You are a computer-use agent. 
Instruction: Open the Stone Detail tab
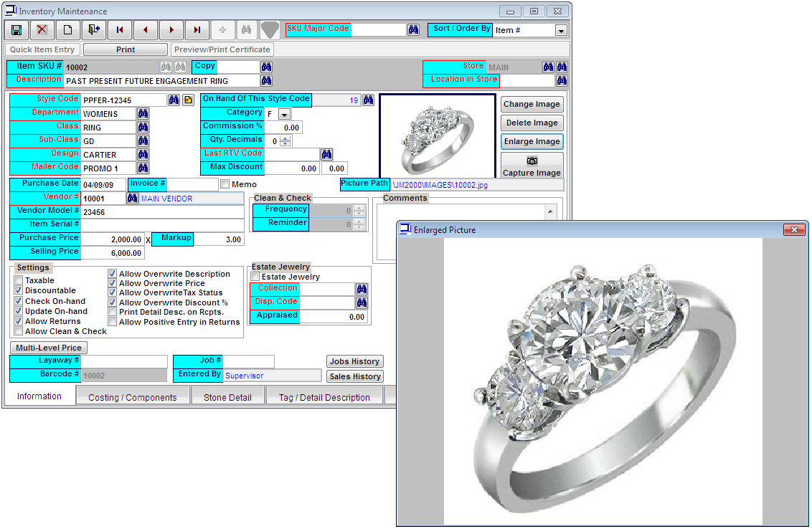[228, 397]
